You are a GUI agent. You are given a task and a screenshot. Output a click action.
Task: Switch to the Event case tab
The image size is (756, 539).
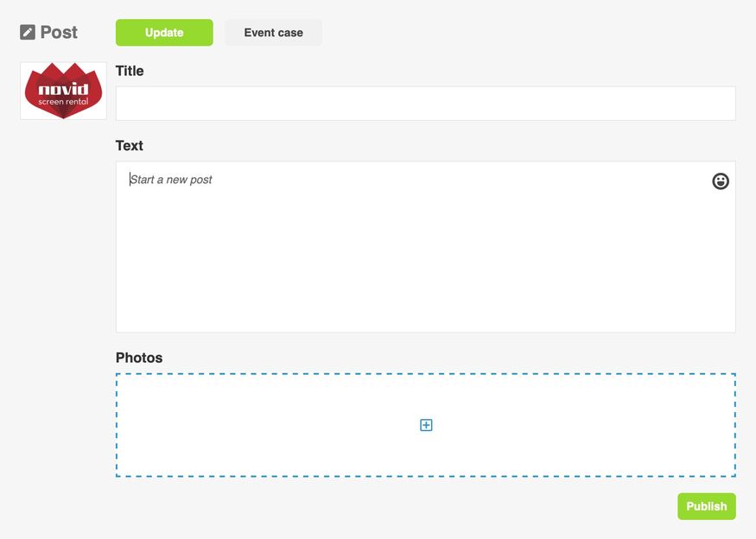tap(273, 33)
